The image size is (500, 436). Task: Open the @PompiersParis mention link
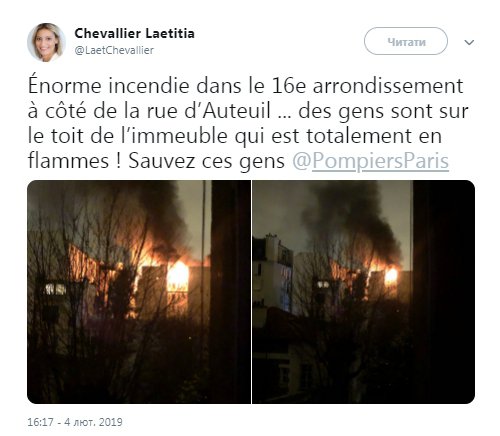click(x=371, y=161)
